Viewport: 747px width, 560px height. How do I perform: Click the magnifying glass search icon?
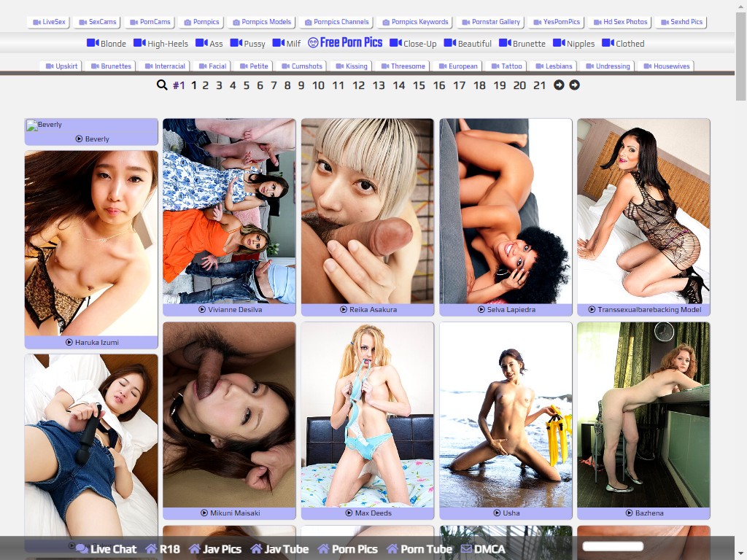pyautogui.click(x=162, y=85)
